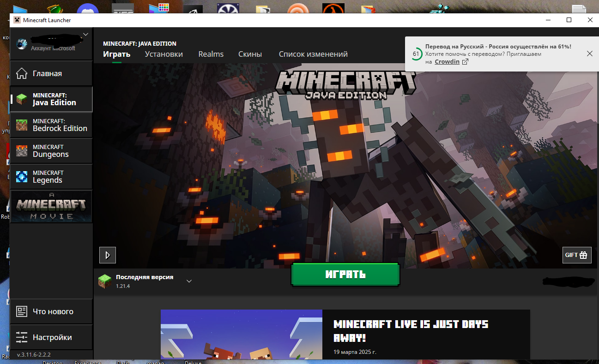Switch to the Скины tab
The width and height of the screenshot is (599, 364).
click(250, 54)
